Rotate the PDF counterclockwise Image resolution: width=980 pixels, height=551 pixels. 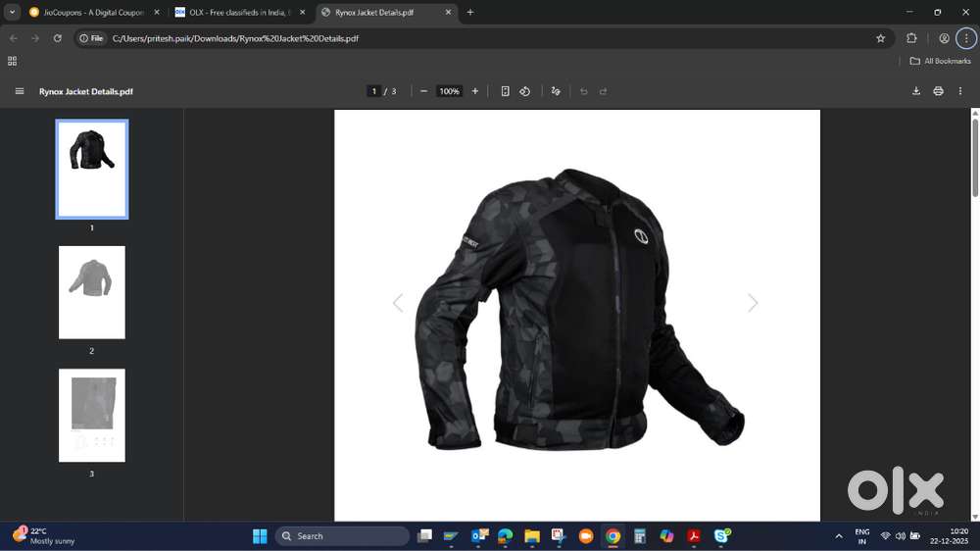click(x=525, y=91)
